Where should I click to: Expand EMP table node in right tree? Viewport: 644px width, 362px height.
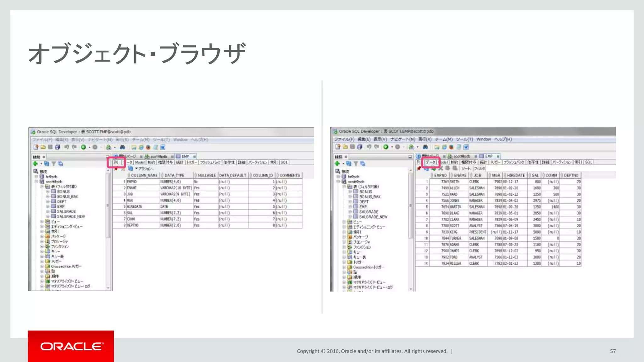pyautogui.click(x=350, y=207)
